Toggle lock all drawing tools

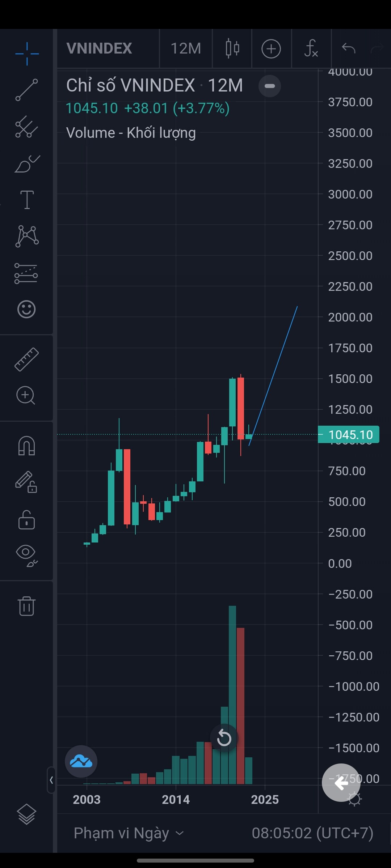[27, 520]
